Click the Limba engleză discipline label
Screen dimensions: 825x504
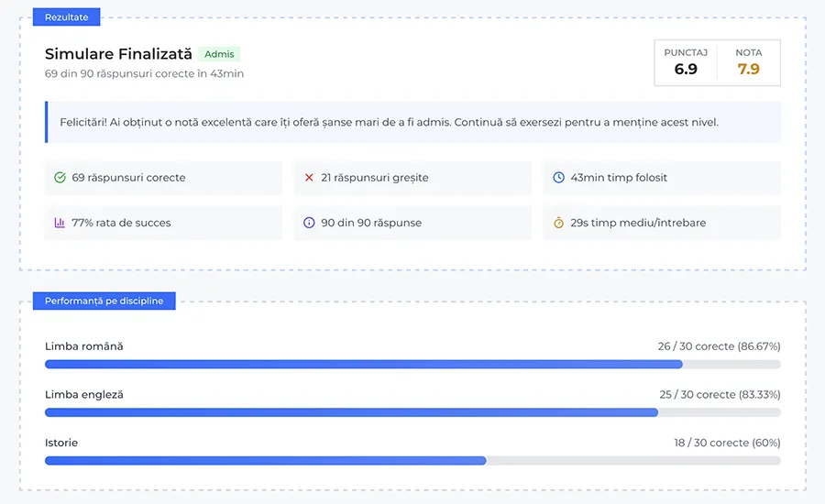[x=84, y=395]
